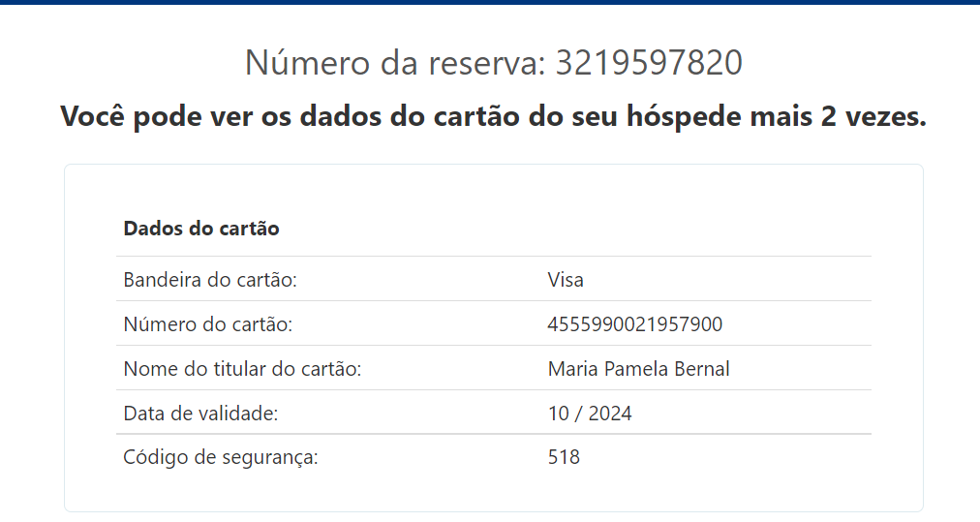This screenshot has height=522, width=980.
Task: Click the "Data de validade:" label
Action: 200,414
